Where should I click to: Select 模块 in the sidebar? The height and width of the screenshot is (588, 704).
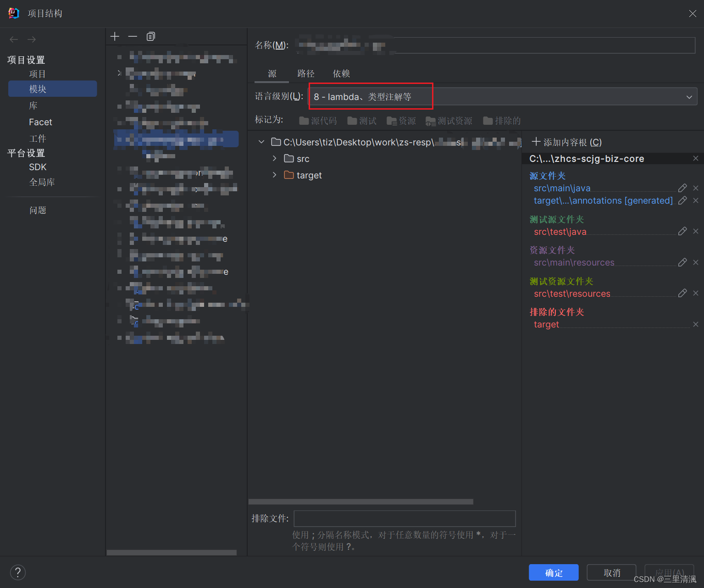pyautogui.click(x=52, y=89)
